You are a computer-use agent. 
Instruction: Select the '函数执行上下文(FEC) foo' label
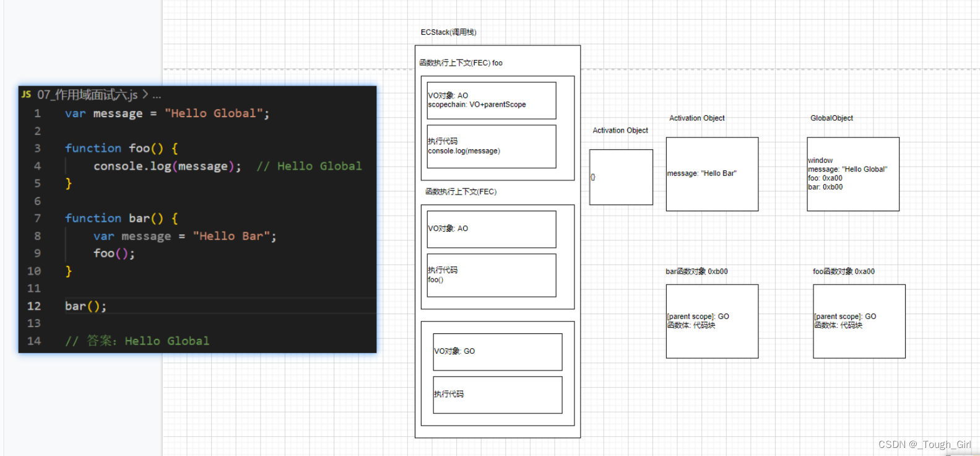tap(461, 63)
